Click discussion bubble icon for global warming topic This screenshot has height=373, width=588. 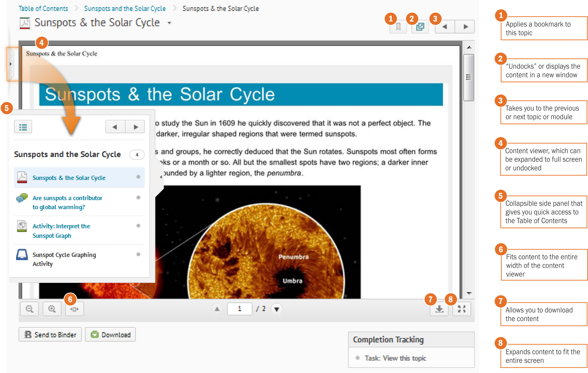(22, 198)
